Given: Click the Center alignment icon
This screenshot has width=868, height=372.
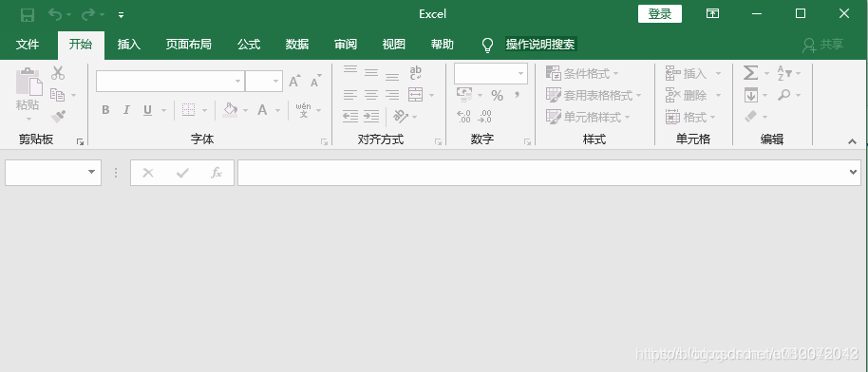Looking at the screenshot, I should pyautogui.click(x=371, y=95).
